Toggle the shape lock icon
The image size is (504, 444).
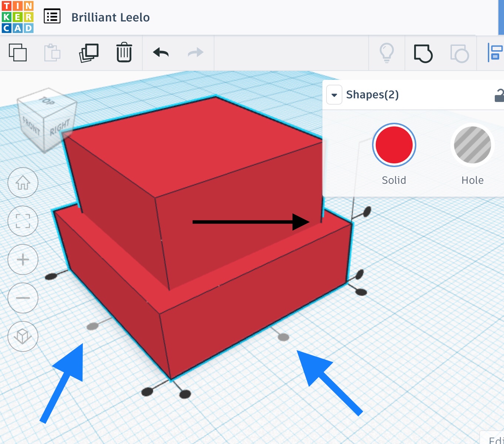(x=499, y=95)
